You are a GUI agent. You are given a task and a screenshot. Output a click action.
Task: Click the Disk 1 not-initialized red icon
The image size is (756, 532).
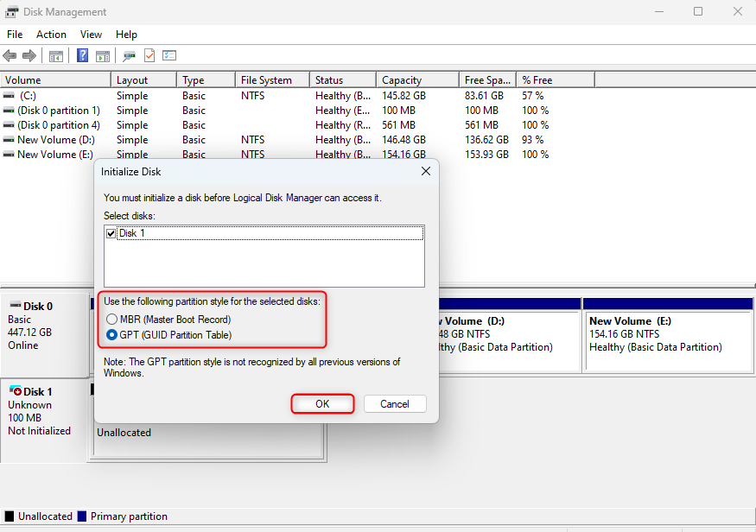tap(16, 391)
